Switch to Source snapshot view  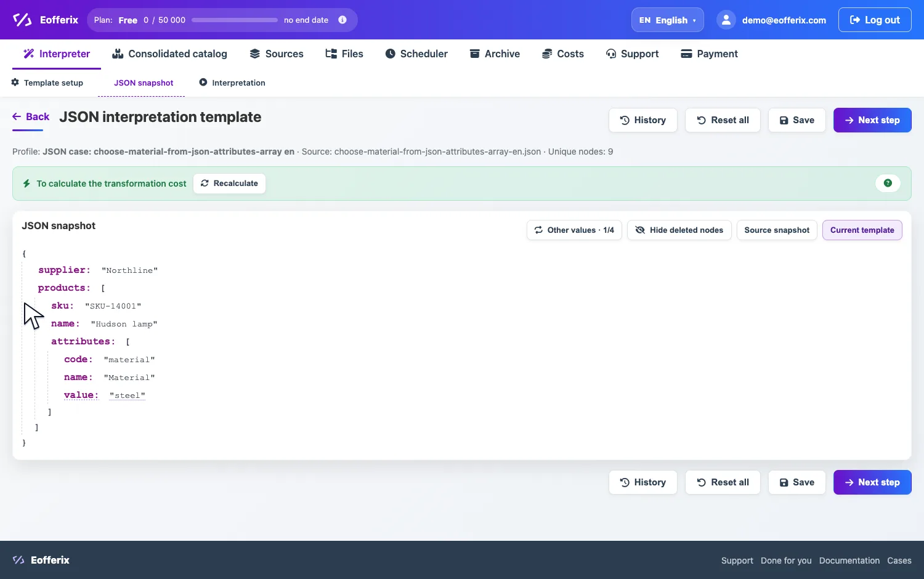point(777,230)
